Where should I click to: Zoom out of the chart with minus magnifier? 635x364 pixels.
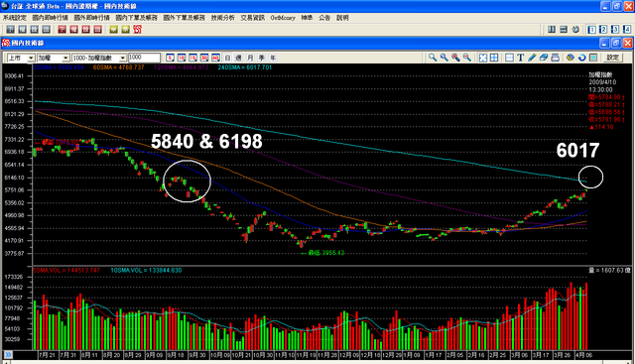click(467, 58)
